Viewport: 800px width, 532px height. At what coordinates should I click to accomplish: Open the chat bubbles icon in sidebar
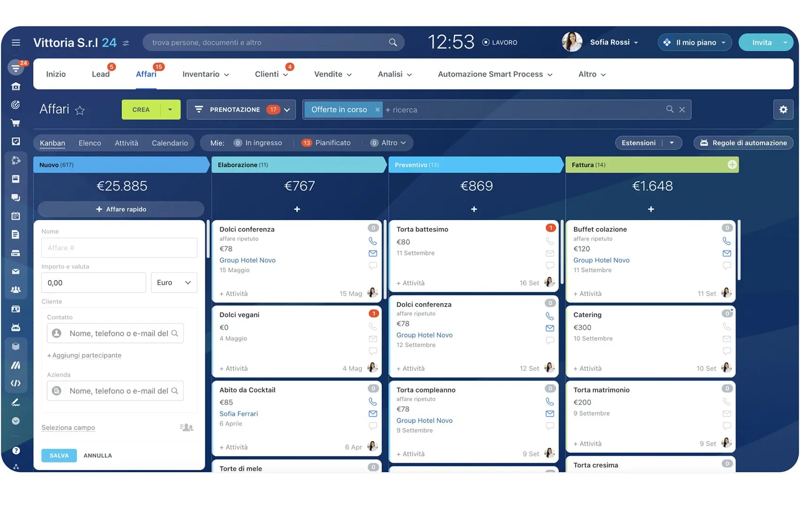click(16, 198)
